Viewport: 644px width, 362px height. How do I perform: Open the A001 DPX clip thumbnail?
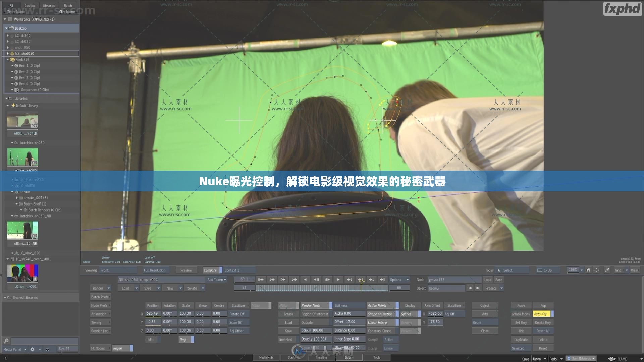tap(22, 121)
